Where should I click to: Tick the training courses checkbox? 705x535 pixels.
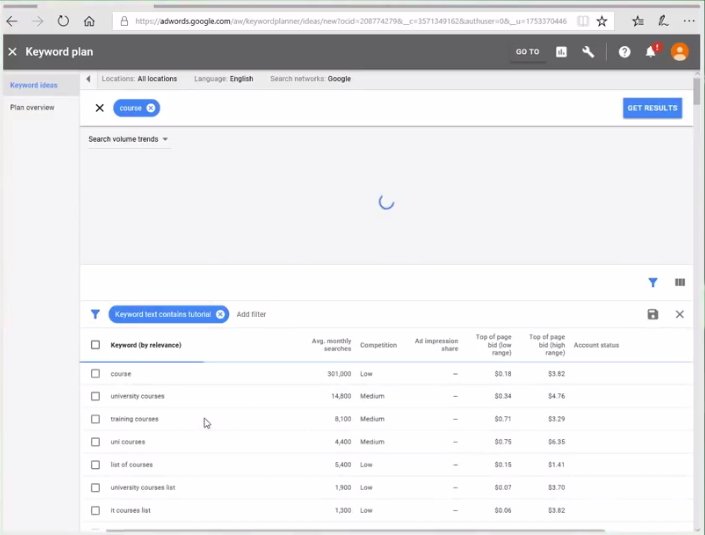pyautogui.click(x=95, y=419)
